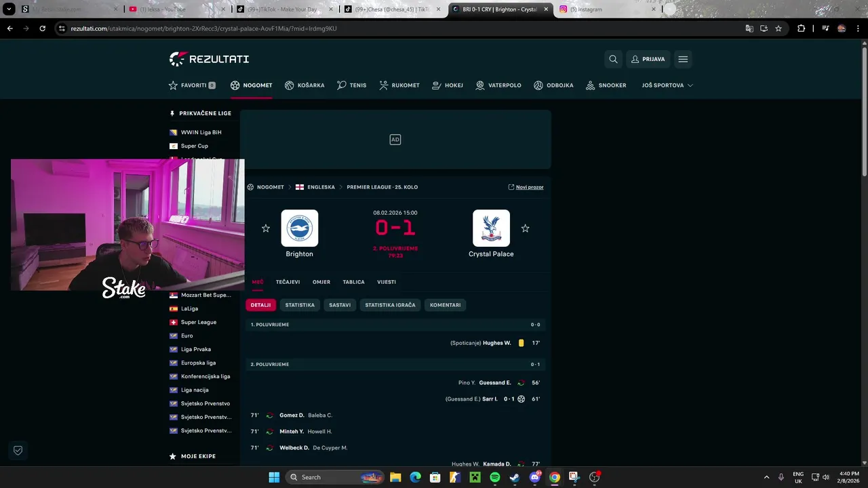Select the STATISTIKA sub-tab
Viewport: 868px width, 488px height.
click(x=300, y=305)
